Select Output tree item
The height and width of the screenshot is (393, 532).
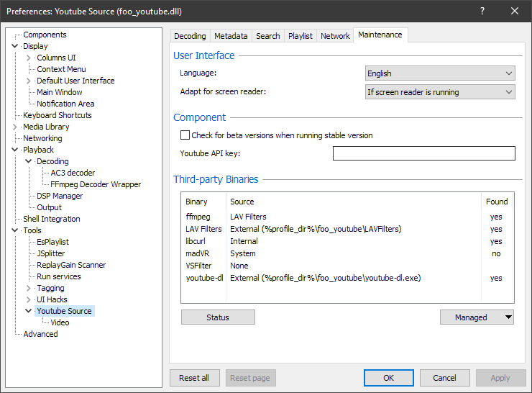pyautogui.click(x=49, y=207)
